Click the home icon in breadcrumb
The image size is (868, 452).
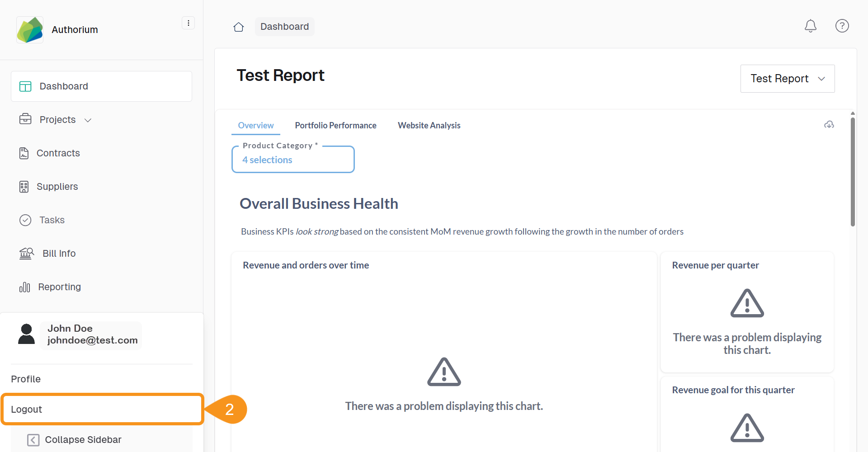tap(239, 27)
